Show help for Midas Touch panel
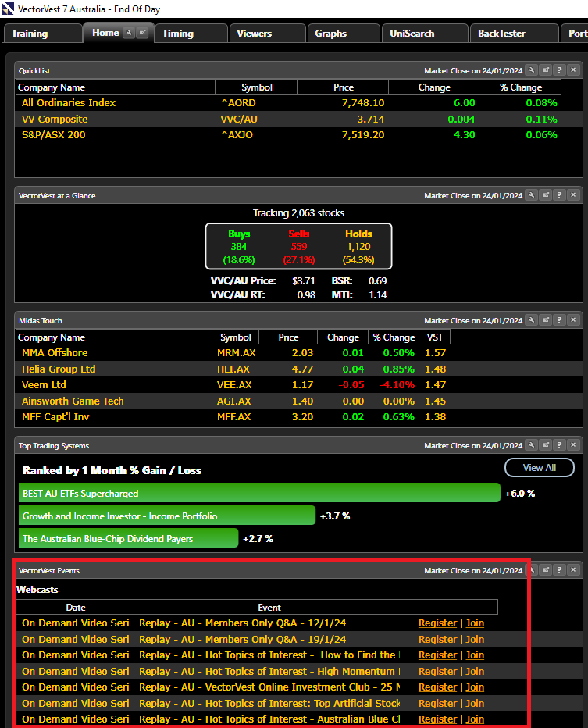588x728 pixels. [560, 320]
